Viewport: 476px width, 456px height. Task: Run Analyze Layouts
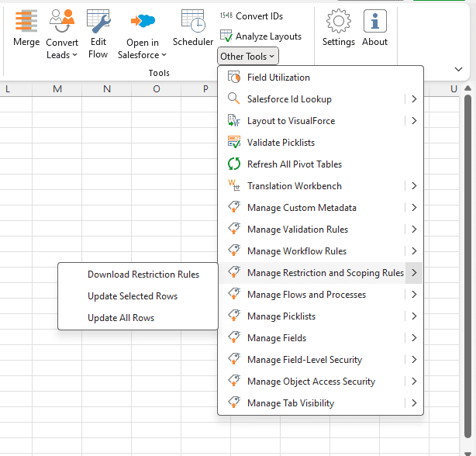261,36
